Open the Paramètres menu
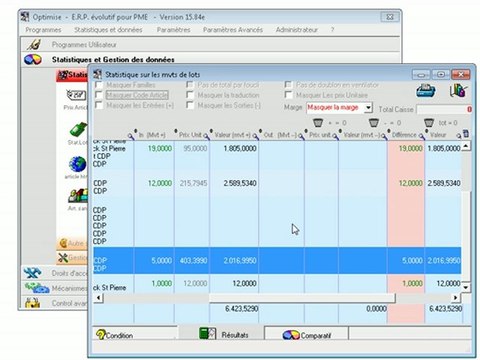This screenshot has height=360, width=480. tap(174, 30)
